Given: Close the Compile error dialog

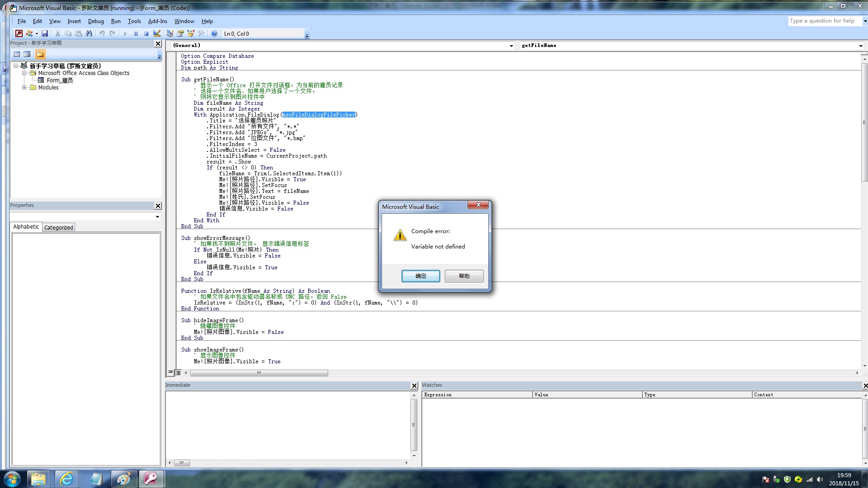Looking at the screenshot, I should (478, 205).
